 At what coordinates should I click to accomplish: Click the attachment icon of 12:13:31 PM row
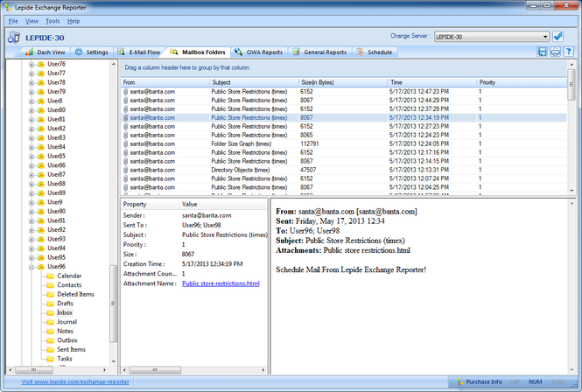pyautogui.click(x=125, y=170)
